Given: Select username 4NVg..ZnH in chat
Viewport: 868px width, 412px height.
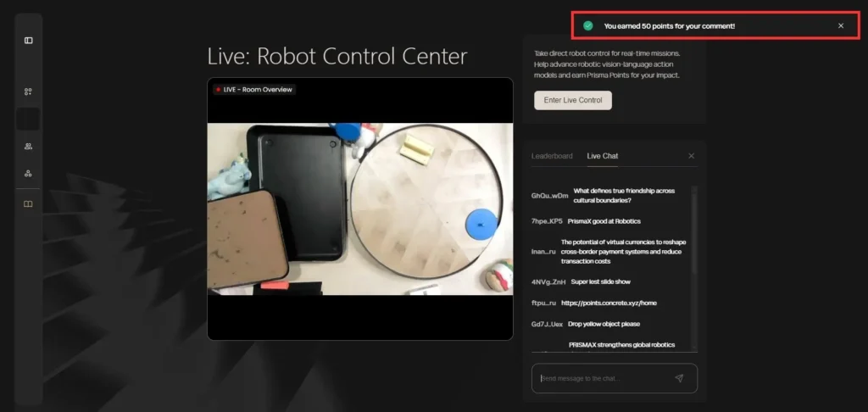Looking at the screenshot, I should pyautogui.click(x=548, y=281).
